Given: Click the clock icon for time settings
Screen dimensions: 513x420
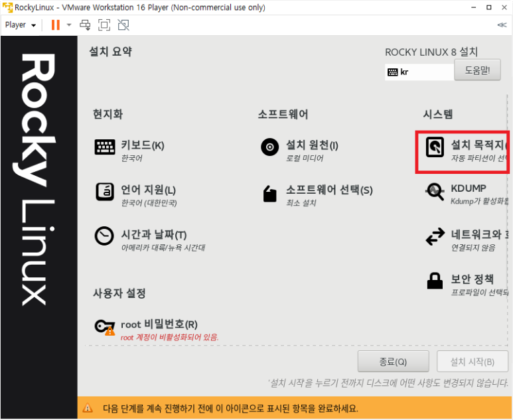Looking at the screenshot, I should tap(104, 236).
